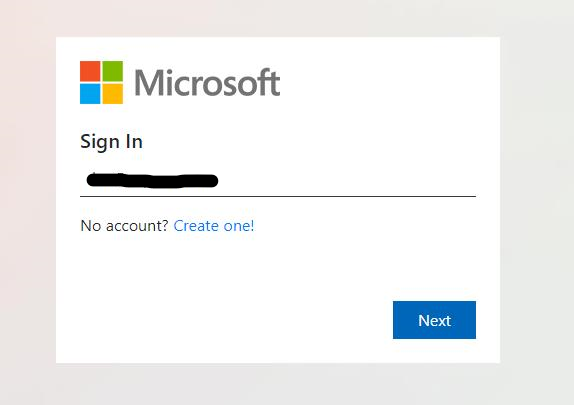The height and width of the screenshot is (405, 574).
Task: Click the empty part of the email field
Action: pos(348,181)
